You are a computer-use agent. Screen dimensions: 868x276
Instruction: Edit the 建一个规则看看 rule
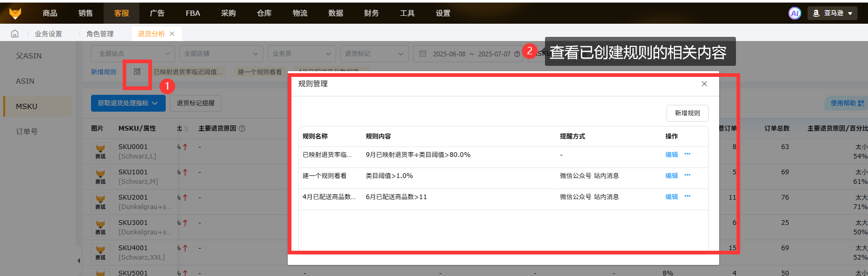tap(672, 176)
